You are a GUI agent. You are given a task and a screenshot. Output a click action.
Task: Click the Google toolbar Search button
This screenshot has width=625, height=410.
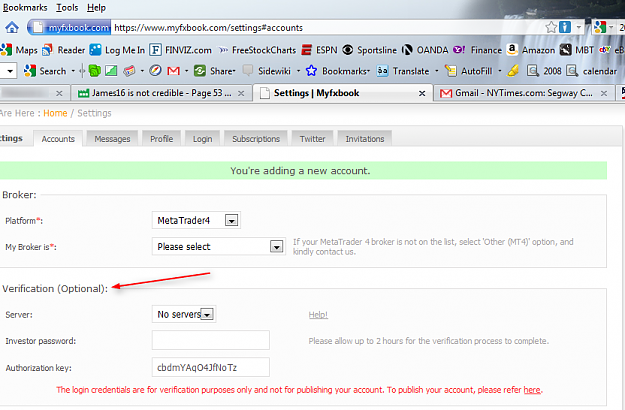tap(45, 71)
